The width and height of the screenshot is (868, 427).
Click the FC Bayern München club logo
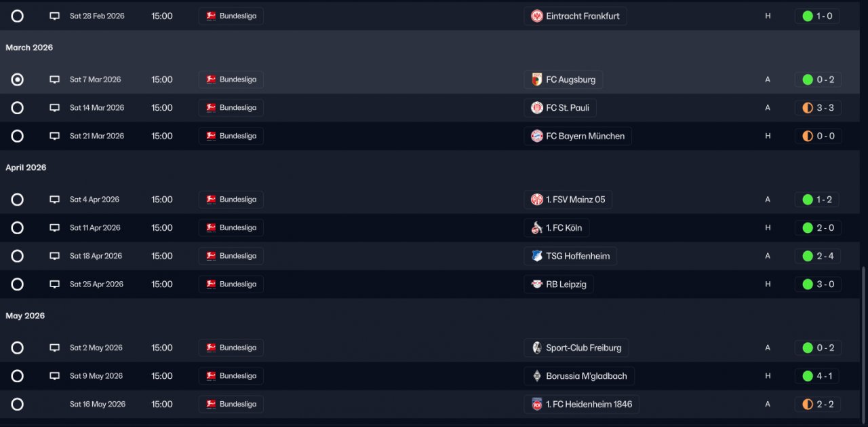(x=537, y=136)
